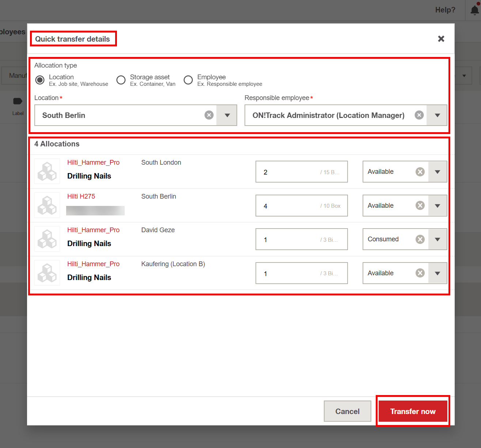Expand the Location dropdown arrow

pyautogui.click(x=227, y=115)
